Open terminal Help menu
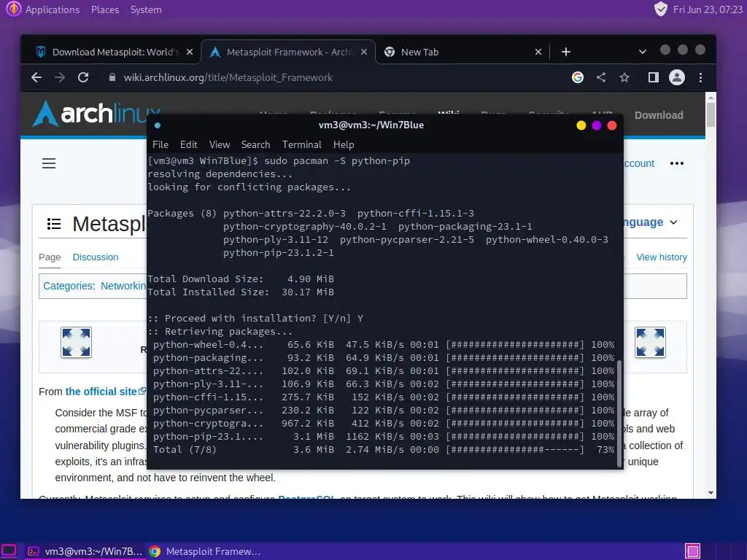Viewport: 747px width, 560px height. 344,145
